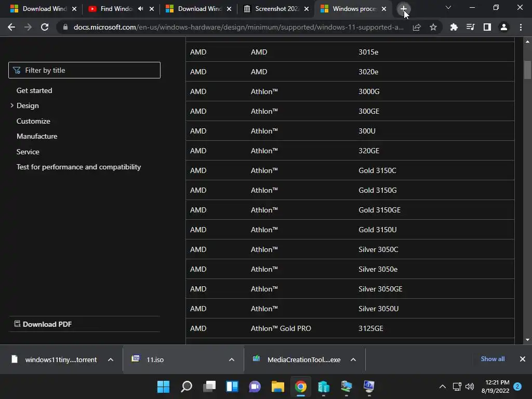
Task: Open the Chrome three-dot menu
Action: (x=521, y=27)
